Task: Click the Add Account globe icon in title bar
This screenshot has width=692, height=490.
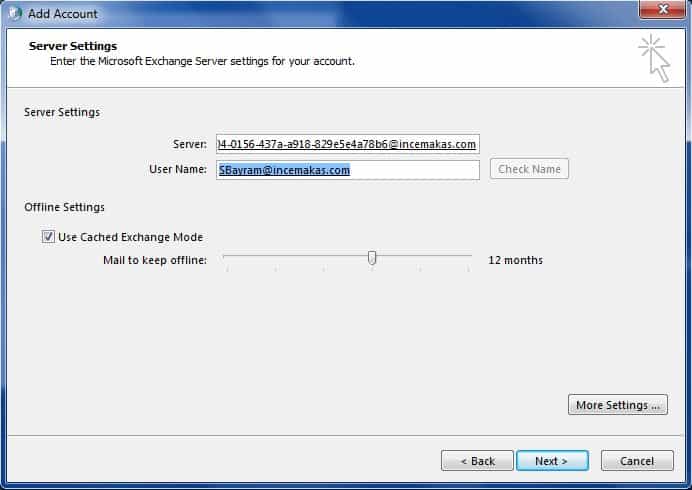Action: click(15, 14)
